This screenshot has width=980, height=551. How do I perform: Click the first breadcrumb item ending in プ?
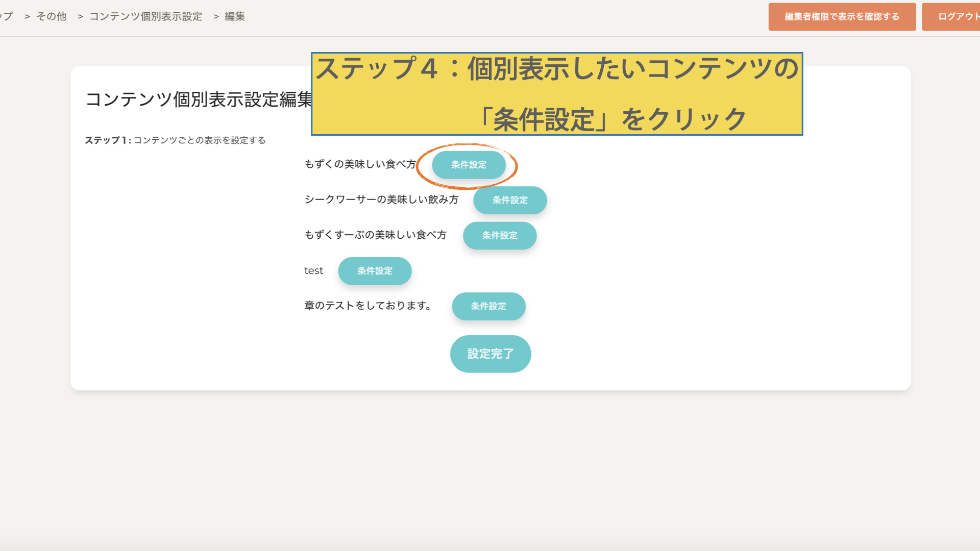7,16
